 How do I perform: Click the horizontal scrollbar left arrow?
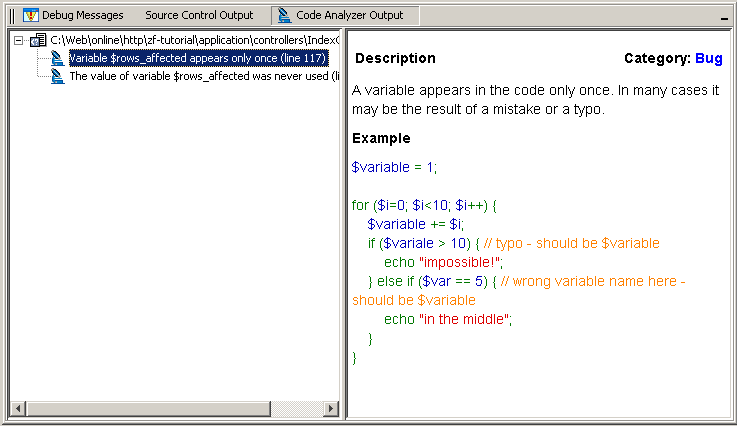(x=17, y=410)
